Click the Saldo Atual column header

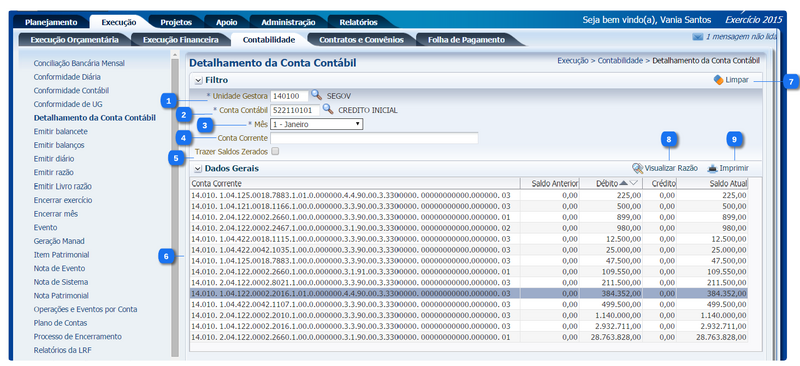click(713, 183)
